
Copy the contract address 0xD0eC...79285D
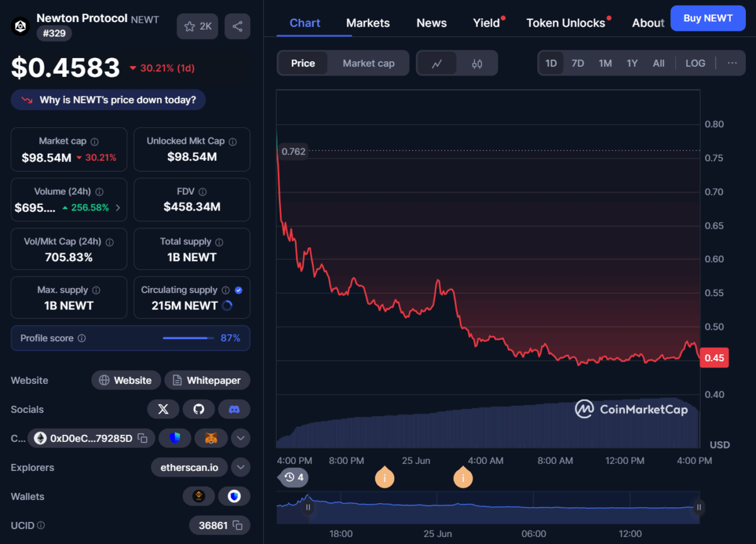tap(143, 438)
